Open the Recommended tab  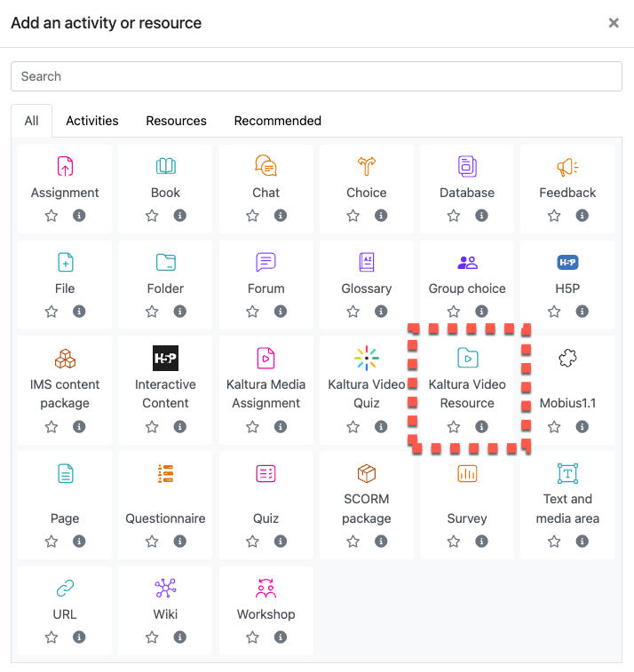click(278, 121)
